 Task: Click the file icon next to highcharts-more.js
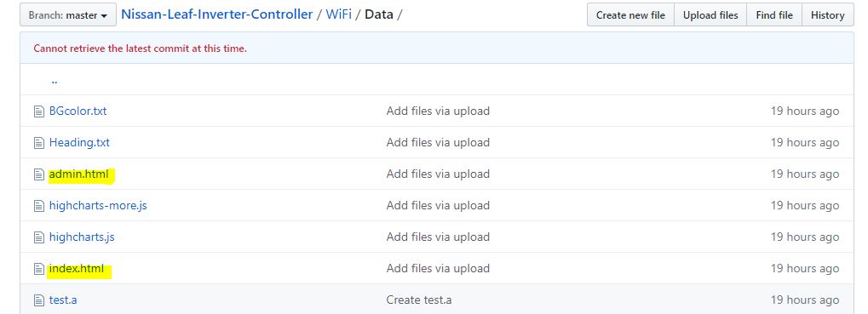pyautogui.click(x=38, y=206)
